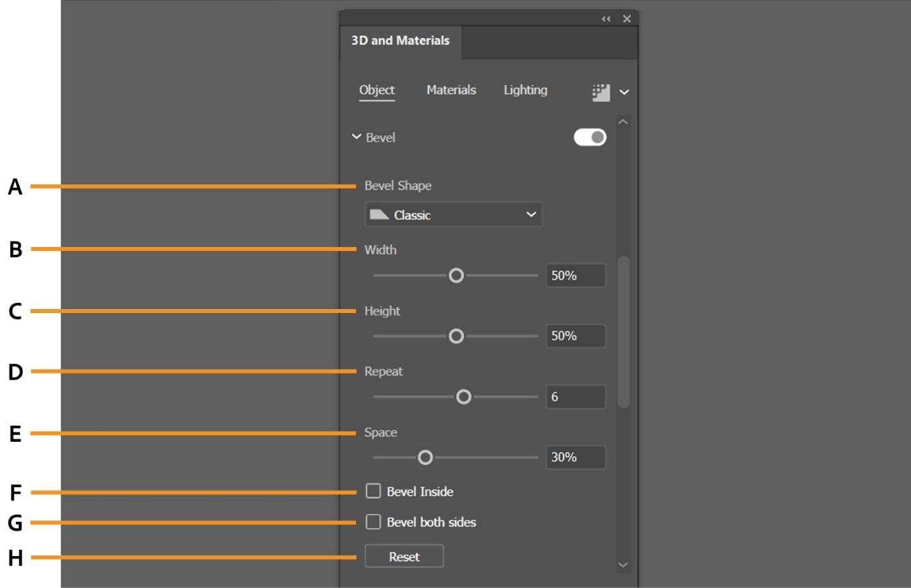The image size is (911, 588).
Task: Click the Classic bevel shape preview icon
Action: pos(381,214)
